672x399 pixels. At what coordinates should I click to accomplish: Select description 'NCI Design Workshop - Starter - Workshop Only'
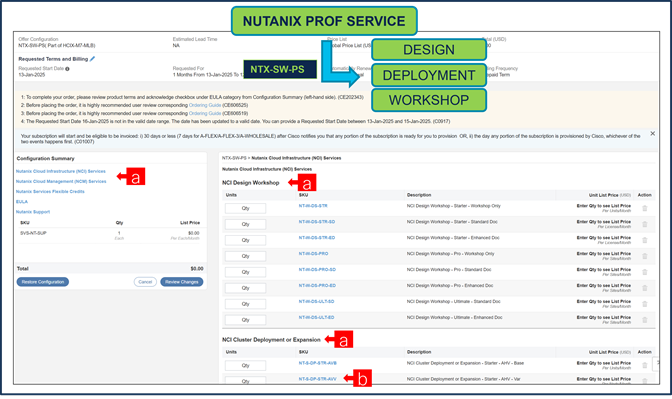point(453,206)
